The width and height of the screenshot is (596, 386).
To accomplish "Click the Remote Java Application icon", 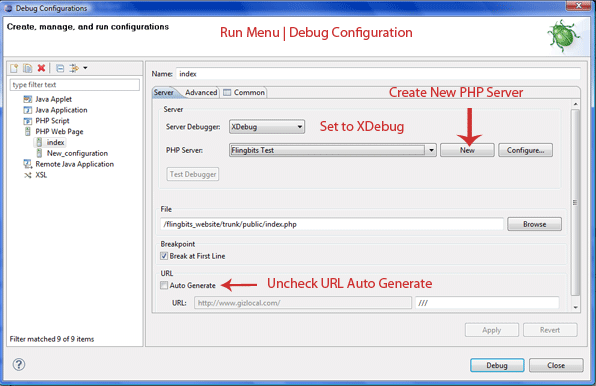I will [27, 164].
